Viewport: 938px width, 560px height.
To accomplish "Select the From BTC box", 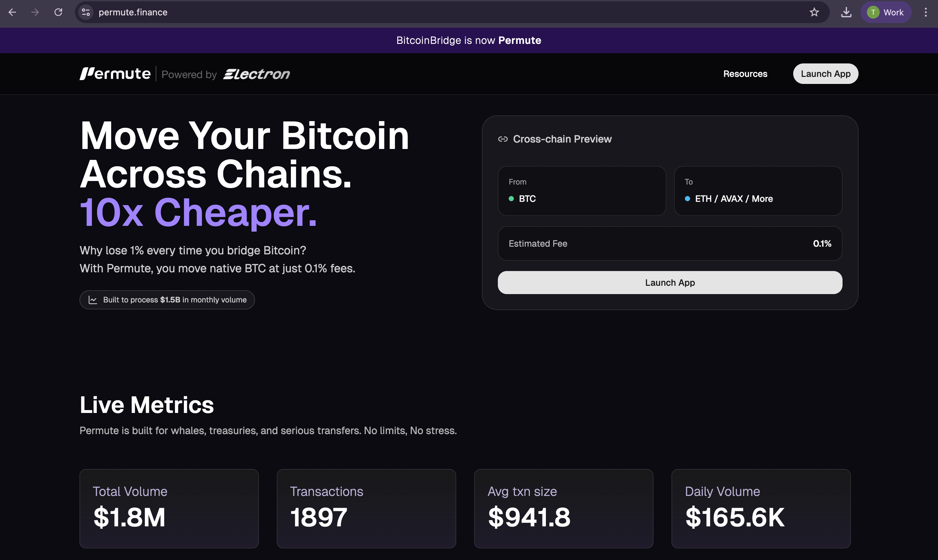I will [581, 191].
